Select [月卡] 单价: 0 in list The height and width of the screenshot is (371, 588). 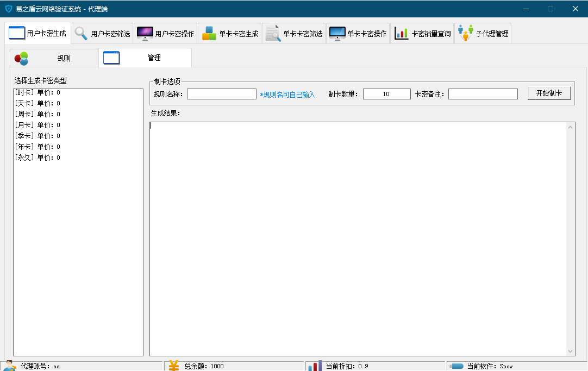point(78,125)
